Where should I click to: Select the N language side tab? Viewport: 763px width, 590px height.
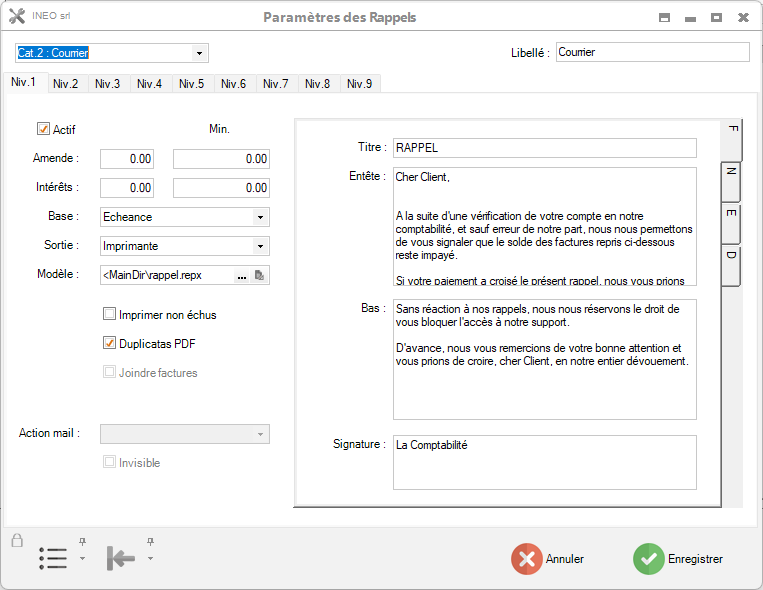point(731,172)
